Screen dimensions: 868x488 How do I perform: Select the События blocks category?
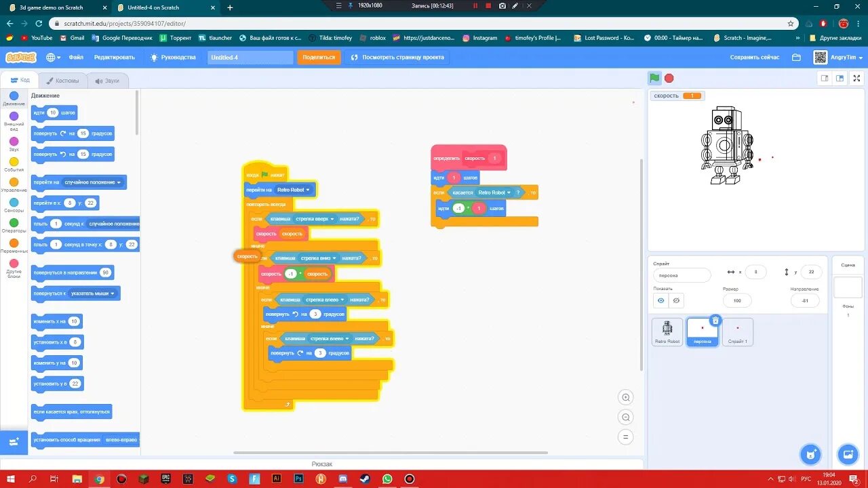click(x=14, y=164)
